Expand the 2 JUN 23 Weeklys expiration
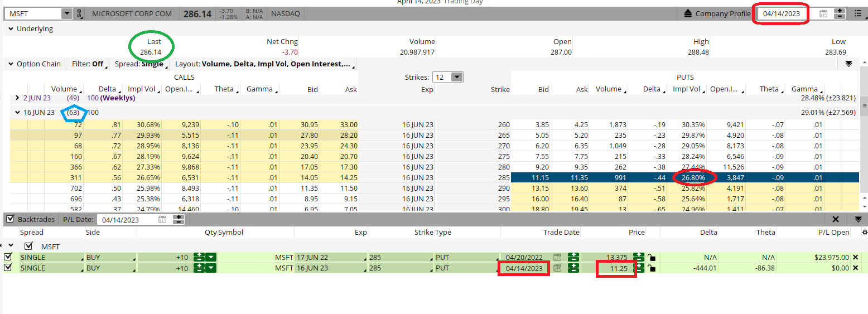 point(17,98)
